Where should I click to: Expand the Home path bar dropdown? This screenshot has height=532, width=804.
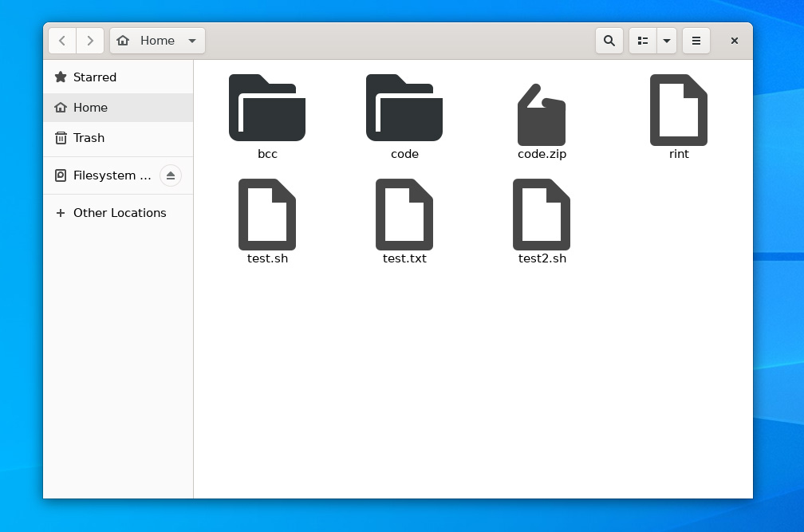[x=192, y=41]
